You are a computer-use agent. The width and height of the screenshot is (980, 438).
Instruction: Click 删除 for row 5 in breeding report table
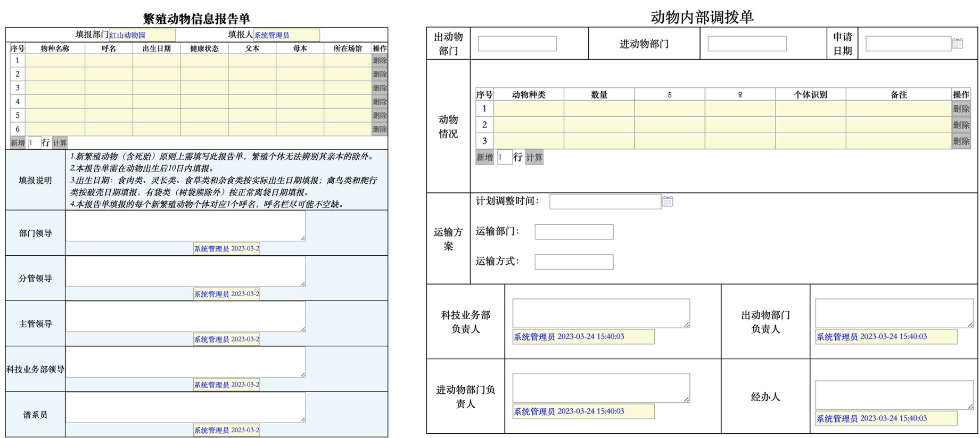tap(380, 116)
